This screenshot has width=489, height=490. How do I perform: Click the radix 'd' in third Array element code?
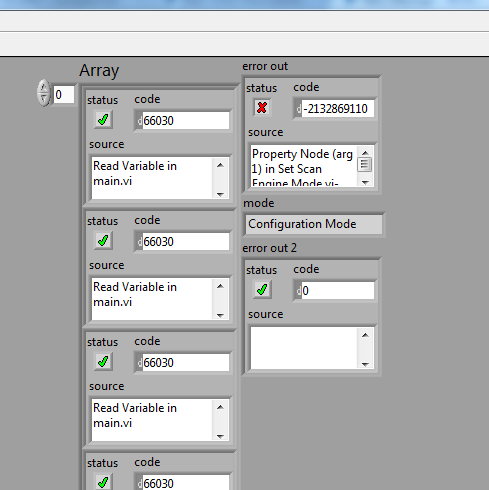(140, 362)
